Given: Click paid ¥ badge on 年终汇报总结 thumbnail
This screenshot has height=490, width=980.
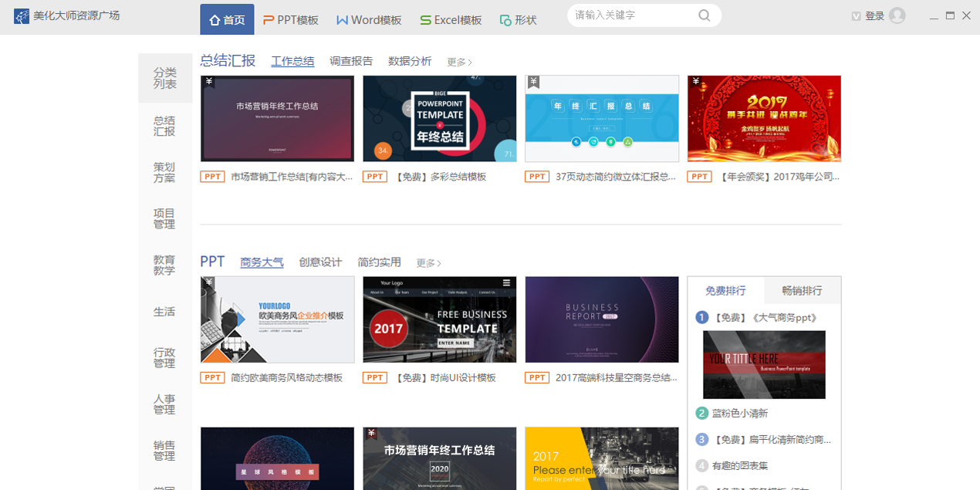Looking at the screenshot, I should [x=533, y=82].
